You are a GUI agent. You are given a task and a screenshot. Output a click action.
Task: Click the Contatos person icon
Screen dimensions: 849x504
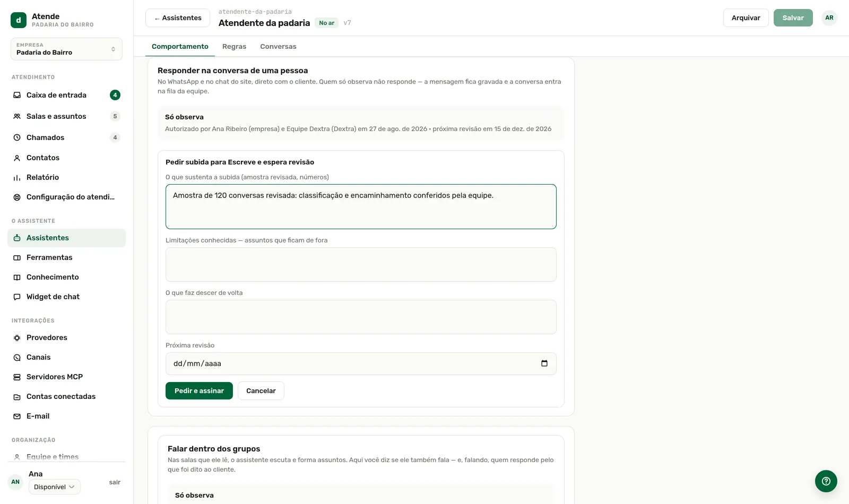tap(17, 158)
